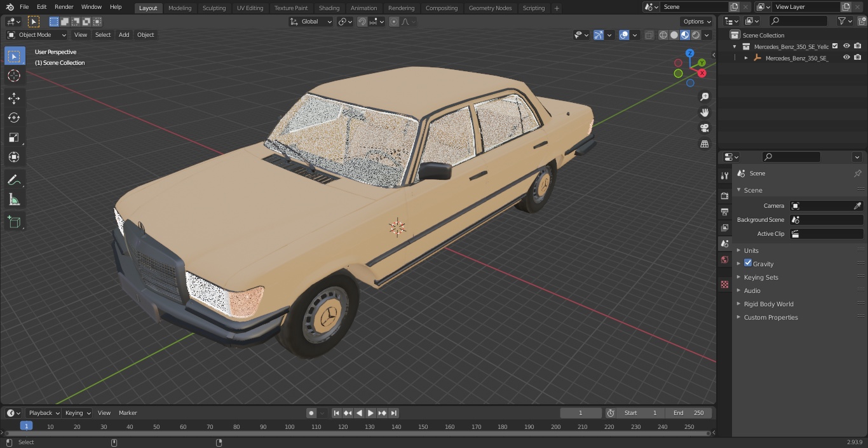Image resolution: width=868 pixels, height=448 pixels.
Task: Switch to the Modeling workspace tab
Action: [x=180, y=8]
